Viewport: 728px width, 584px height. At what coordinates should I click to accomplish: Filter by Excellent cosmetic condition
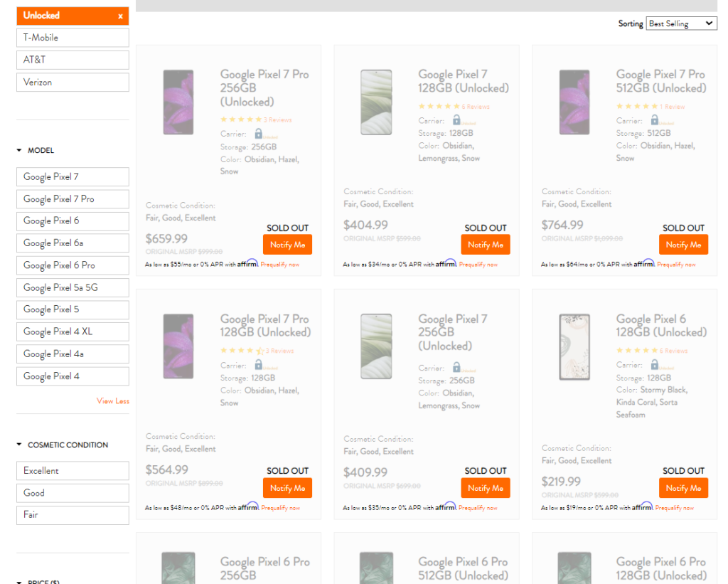coord(73,471)
